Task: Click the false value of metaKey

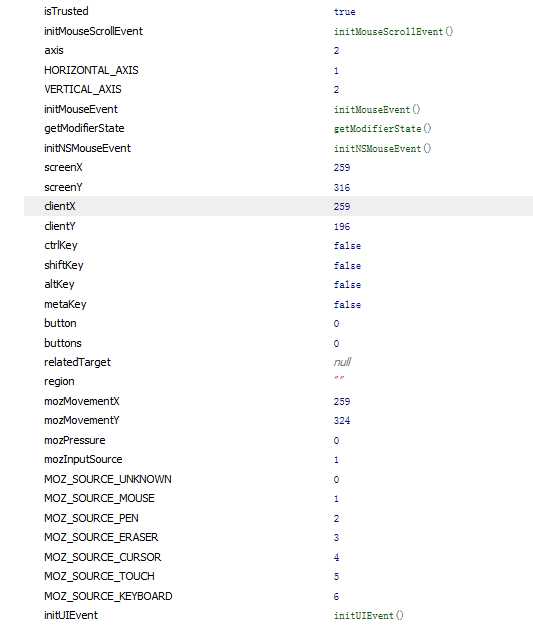Action: click(347, 305)
